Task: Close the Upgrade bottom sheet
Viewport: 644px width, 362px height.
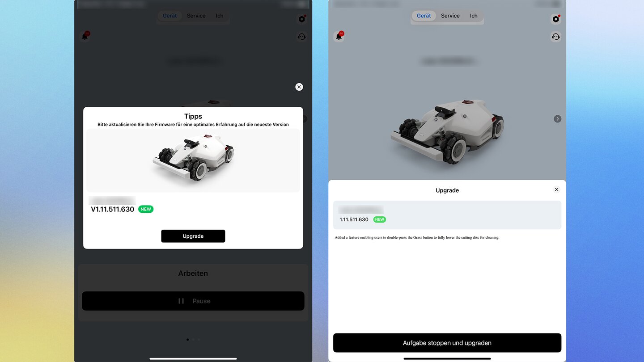Action: point(556,189)
